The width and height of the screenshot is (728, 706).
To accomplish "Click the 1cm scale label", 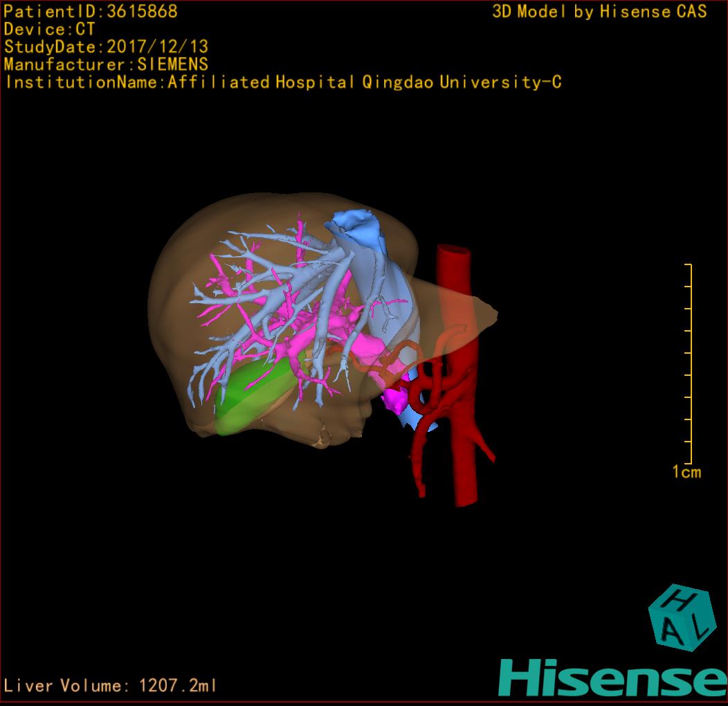I will (686, 472).
